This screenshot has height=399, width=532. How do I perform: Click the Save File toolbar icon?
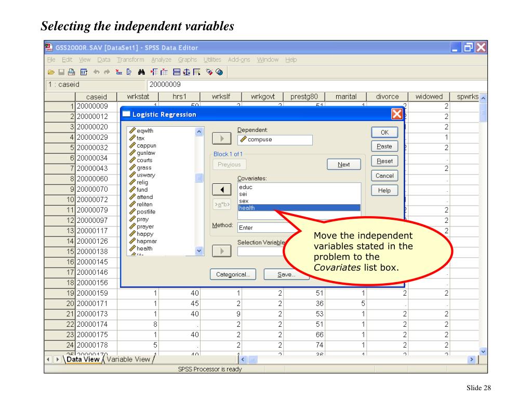(61, 72)
